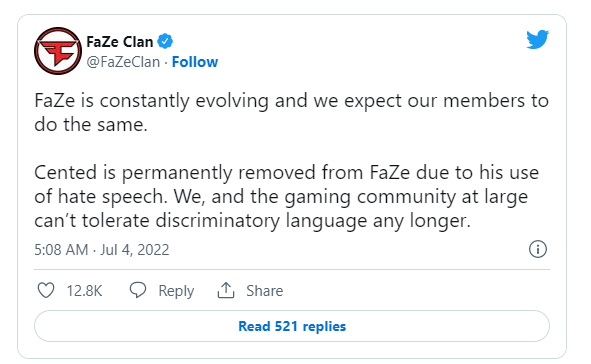Image resolution: width=591 pixels, height=364 pixels.
Task: Select the Reply text label
Action: [x=176, y=291]
